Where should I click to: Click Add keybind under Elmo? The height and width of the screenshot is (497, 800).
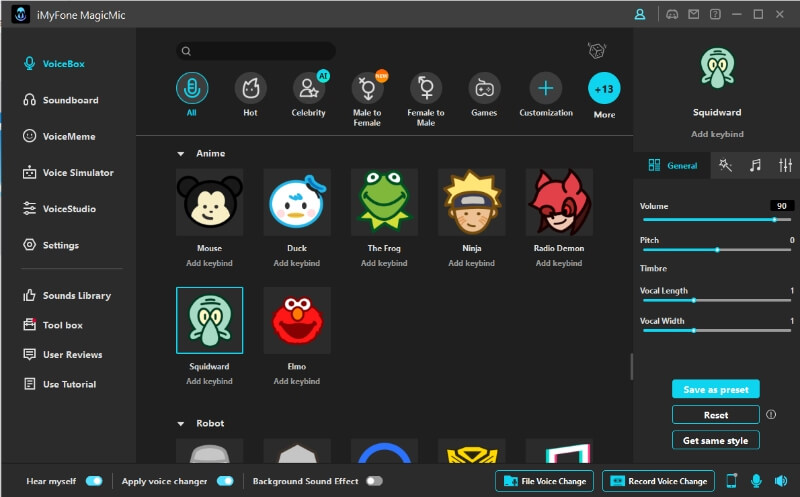click(297, 381)
